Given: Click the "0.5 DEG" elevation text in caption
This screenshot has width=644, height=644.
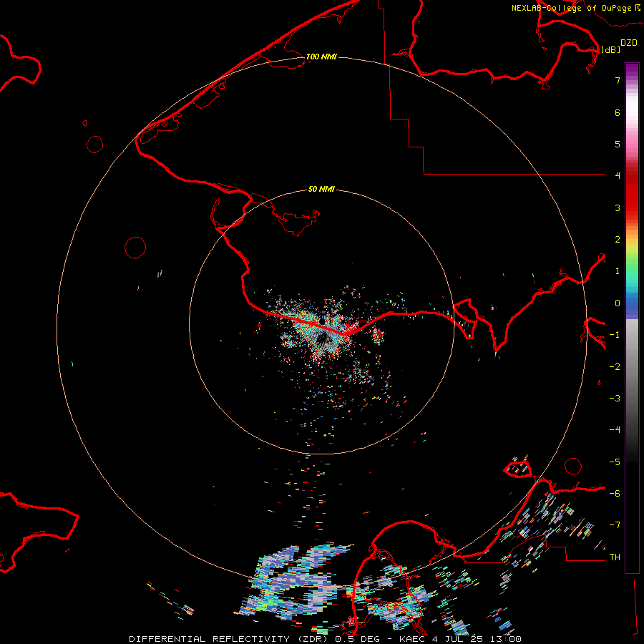Looking at the screenshot, I should coord(358,639).
